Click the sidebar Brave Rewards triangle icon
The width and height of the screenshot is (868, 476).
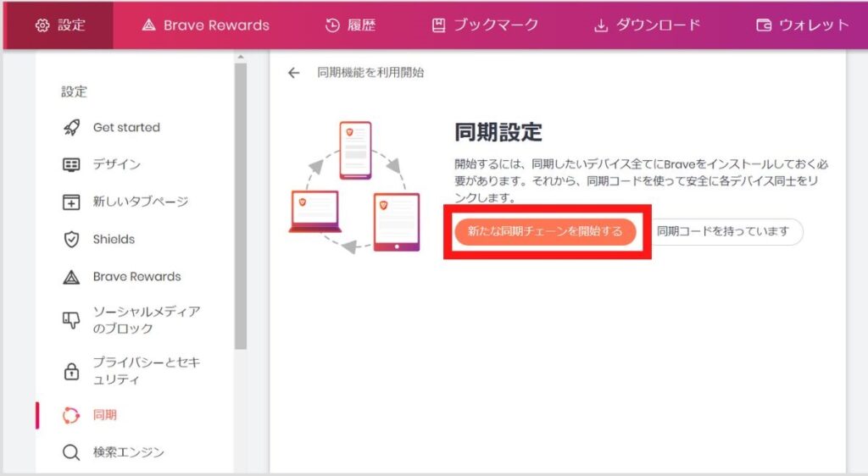coord(71,276)
